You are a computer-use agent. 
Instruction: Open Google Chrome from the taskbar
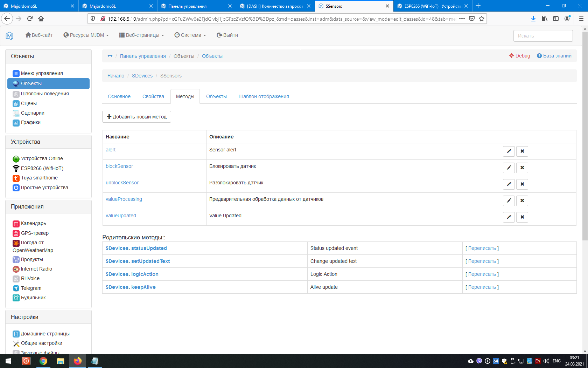click(x=43, y=361)
